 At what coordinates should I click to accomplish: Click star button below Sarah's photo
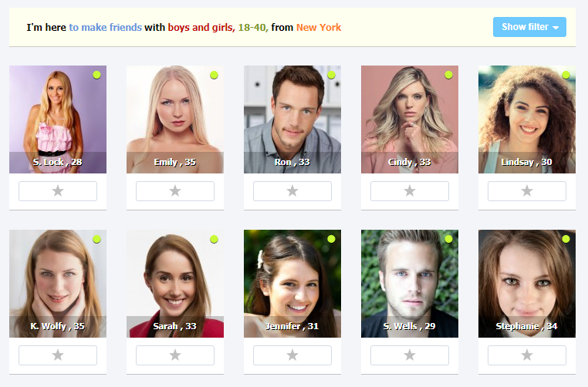click(x=175, y=355)
